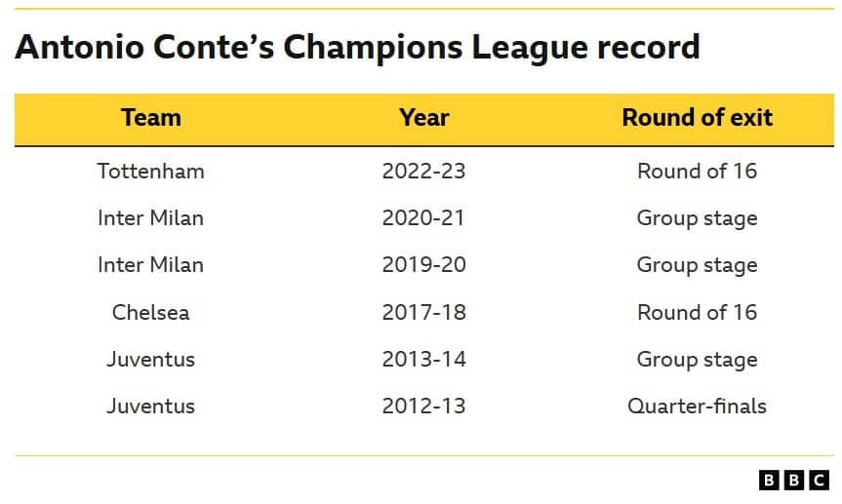Click the BBC logo

[793, 480]
